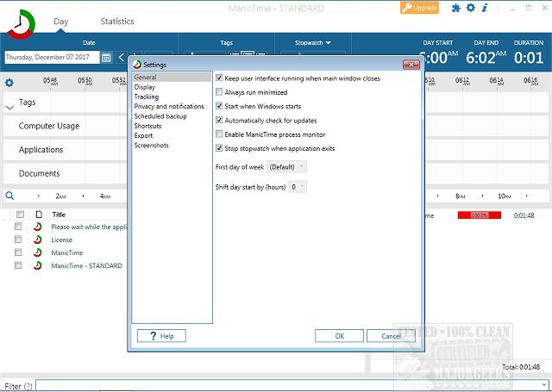The image size is (552, 392).
Task: Open the info icon in title bar
Action: click(485, 8)
